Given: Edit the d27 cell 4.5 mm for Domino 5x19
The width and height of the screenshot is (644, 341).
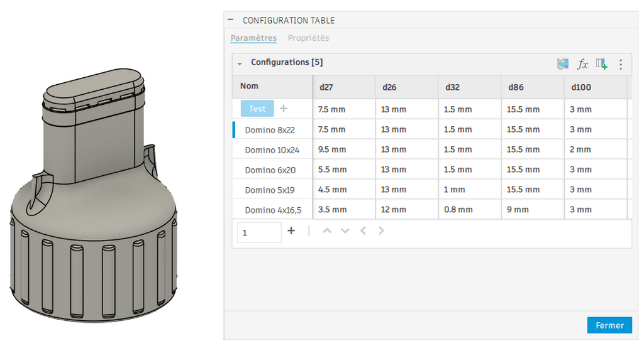Looking at the screenshot, I should click(344, 190).
